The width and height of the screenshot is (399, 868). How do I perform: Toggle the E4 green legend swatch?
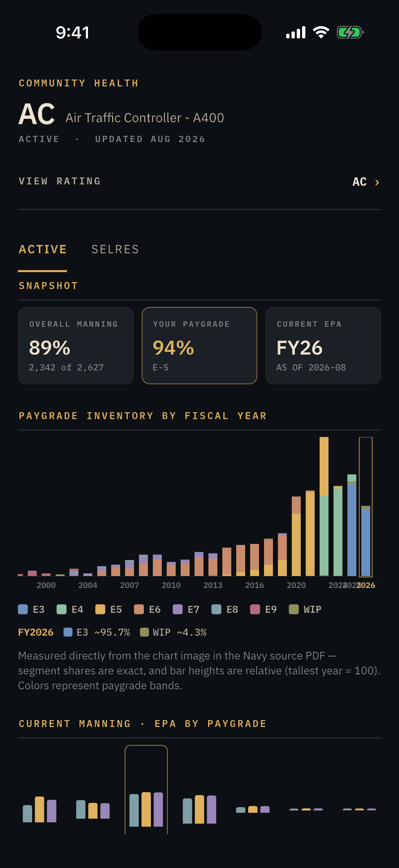click(x=62, y=609)
